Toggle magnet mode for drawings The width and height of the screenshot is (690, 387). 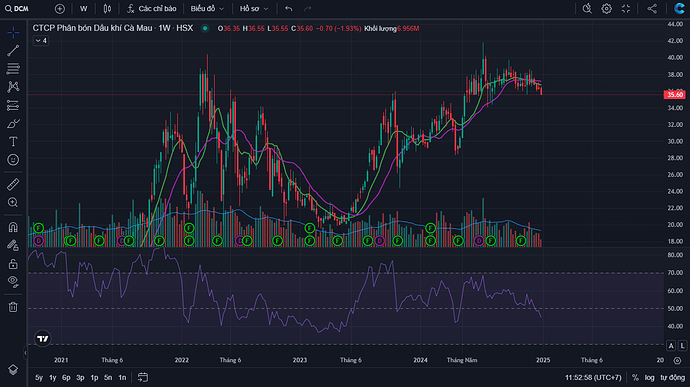coord(13,227)
